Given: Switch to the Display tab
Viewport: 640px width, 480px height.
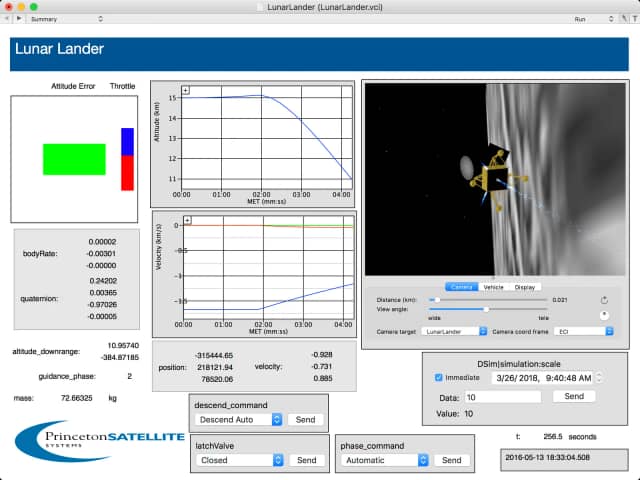Looking at the screenshot, I should pyautogui.click(x=525, y=287).
